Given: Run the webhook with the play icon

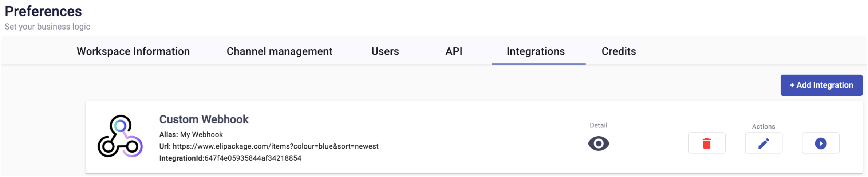Looking at the screenshot, I should click(821, 143).
